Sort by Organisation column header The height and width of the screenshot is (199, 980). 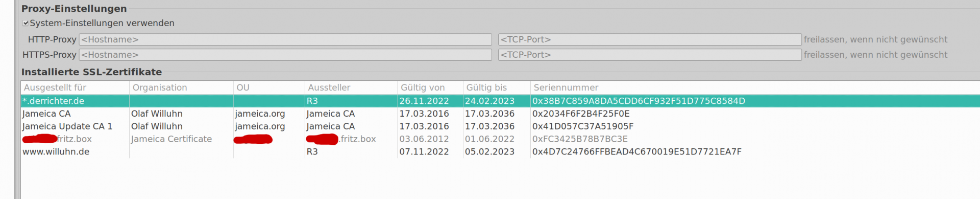tap(181, 87)
